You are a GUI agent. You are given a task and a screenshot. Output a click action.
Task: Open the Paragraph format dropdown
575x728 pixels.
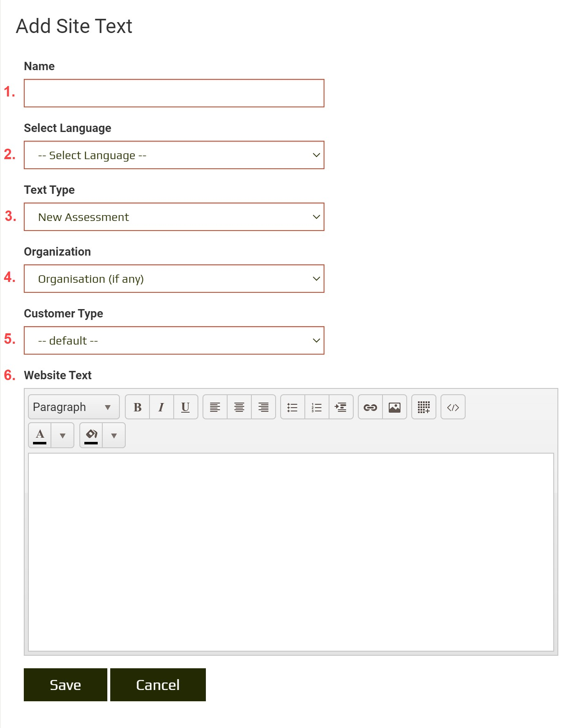click(73, 407)
